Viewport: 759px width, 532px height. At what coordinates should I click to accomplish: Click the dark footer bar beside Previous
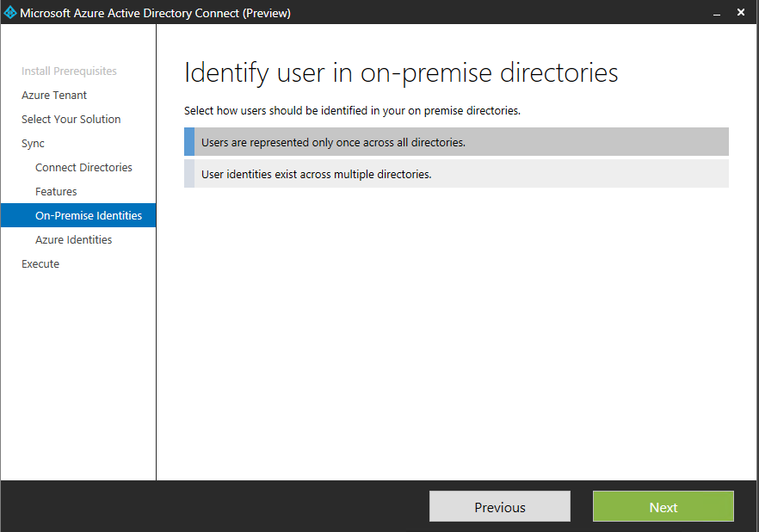(x=258, y=507)
